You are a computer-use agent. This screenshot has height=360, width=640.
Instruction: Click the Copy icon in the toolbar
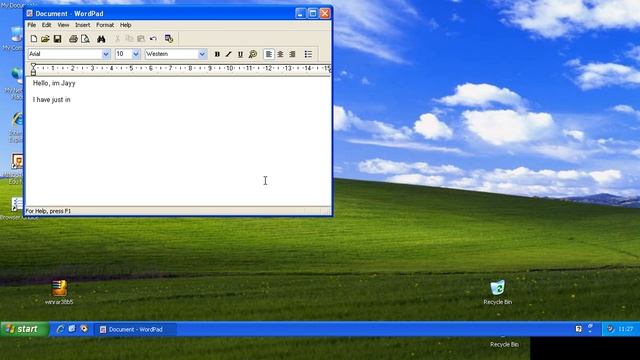(x=129, y=39)
